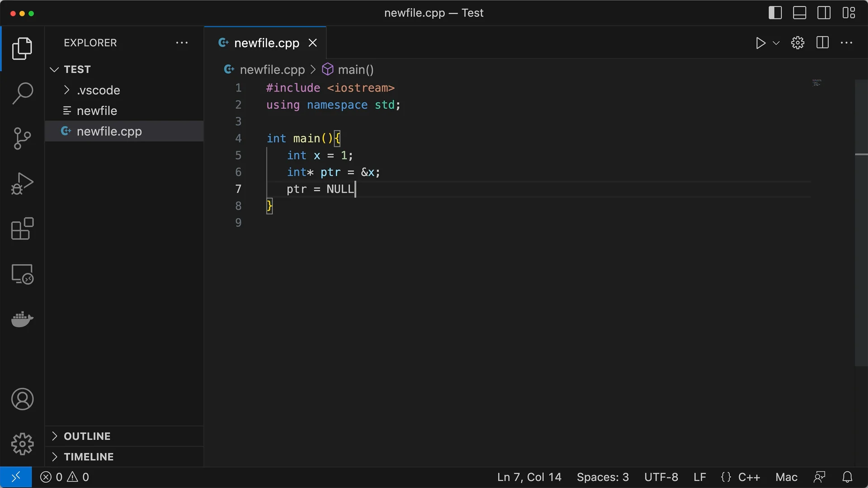Open the Source Control view

pyautogui.click(x=22, y=138)
